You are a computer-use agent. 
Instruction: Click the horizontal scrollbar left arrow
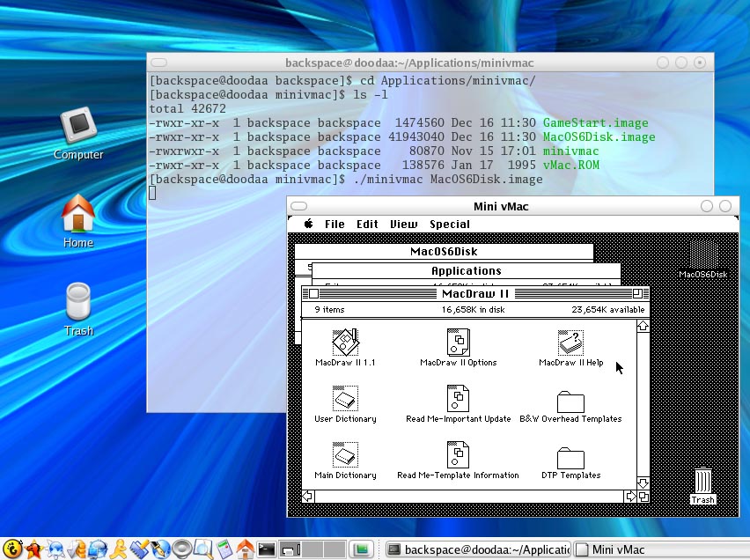click(x=307, y=497)
